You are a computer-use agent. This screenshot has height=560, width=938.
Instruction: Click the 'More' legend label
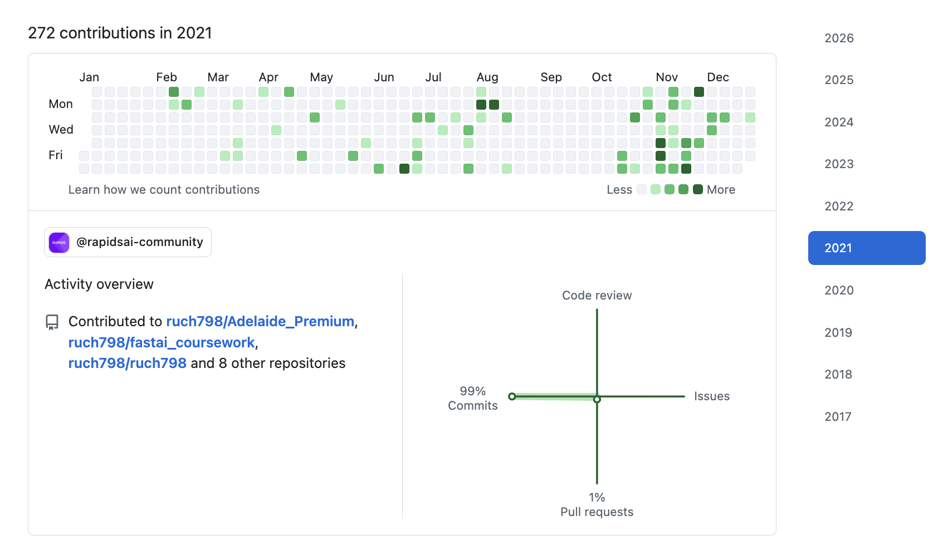721,190
